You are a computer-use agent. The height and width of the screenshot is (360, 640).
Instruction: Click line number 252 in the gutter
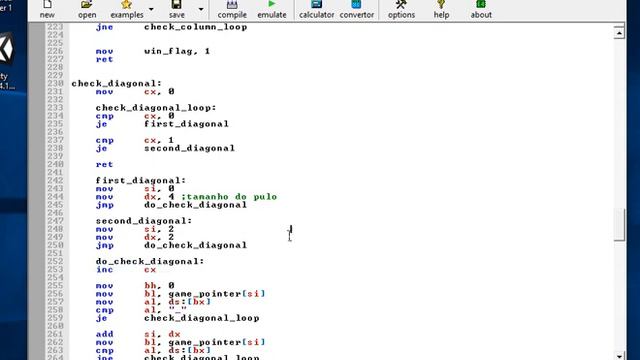click(x=55, y=261)
